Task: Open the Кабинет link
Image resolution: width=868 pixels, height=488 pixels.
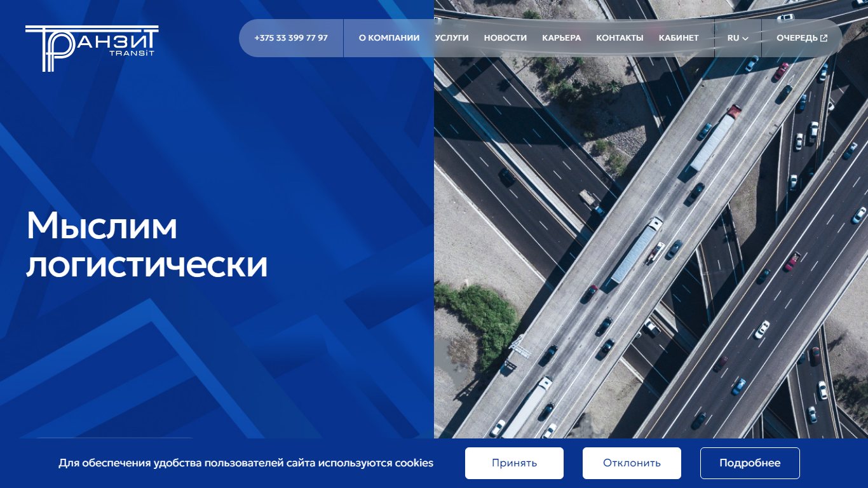Action: (679, 38)
